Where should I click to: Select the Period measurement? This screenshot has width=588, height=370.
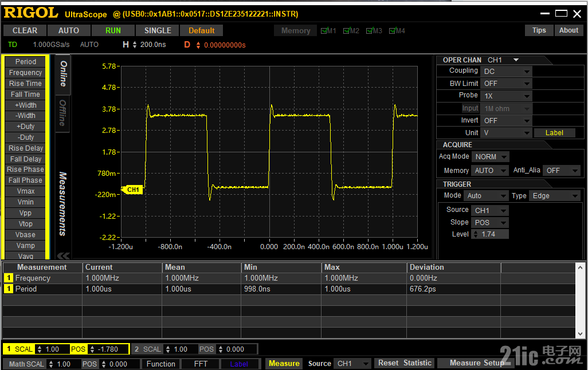click(25, 62)
